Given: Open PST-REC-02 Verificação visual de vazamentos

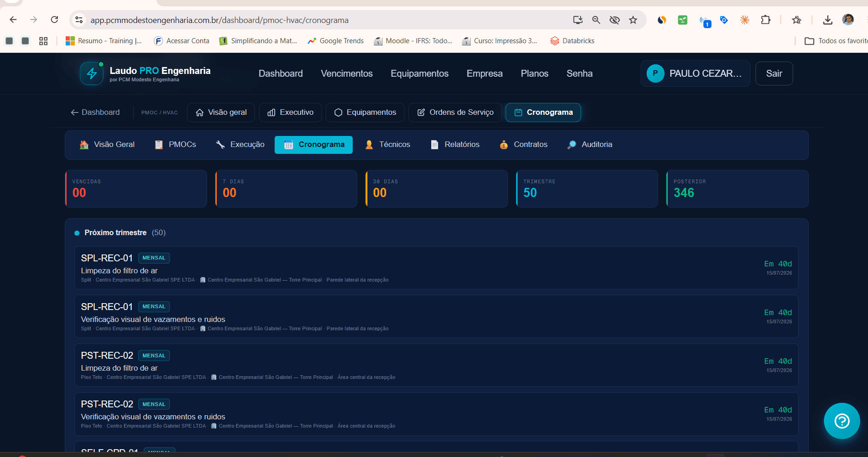Looking at the screenshot, I should tap(436, 414).
